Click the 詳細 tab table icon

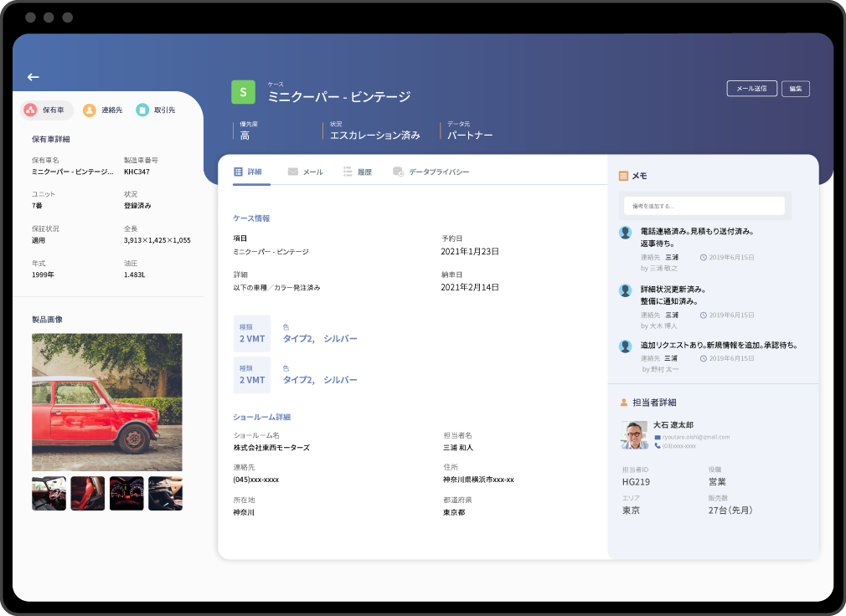coord(239,172)
